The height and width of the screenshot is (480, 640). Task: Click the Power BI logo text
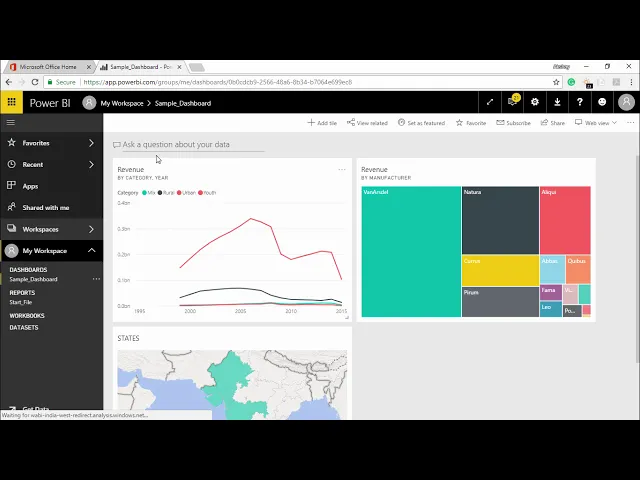click(x=50, y=103)
